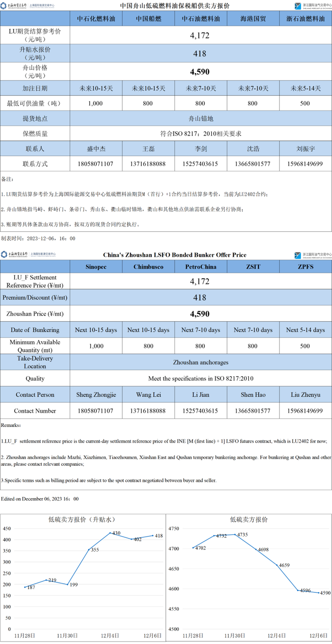Click Meet the specifications in ISO 8217:2010
This screenshot has width=332, height=644.
pyautogui.click(x=201, y=379)
